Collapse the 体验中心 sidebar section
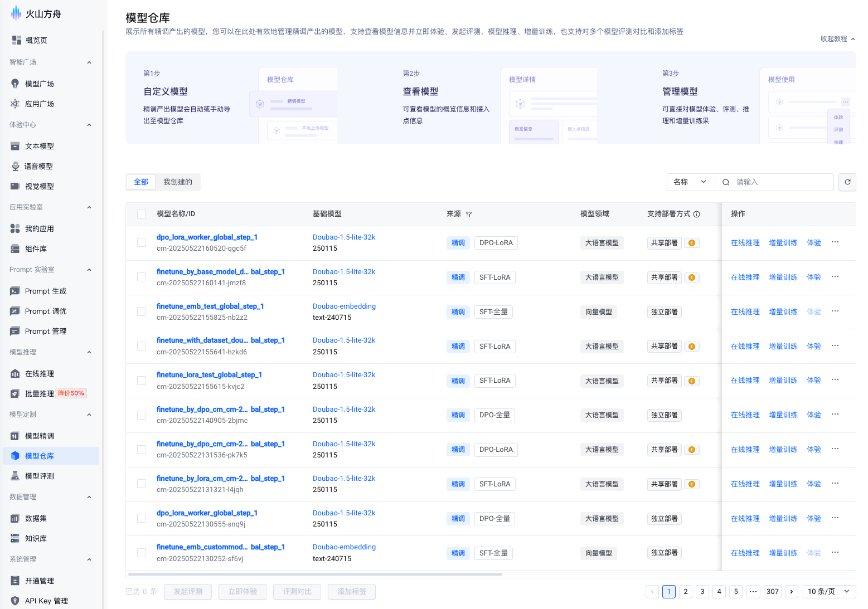The width and height of the screenshot is (868, 609). click(x=89, y=125)
